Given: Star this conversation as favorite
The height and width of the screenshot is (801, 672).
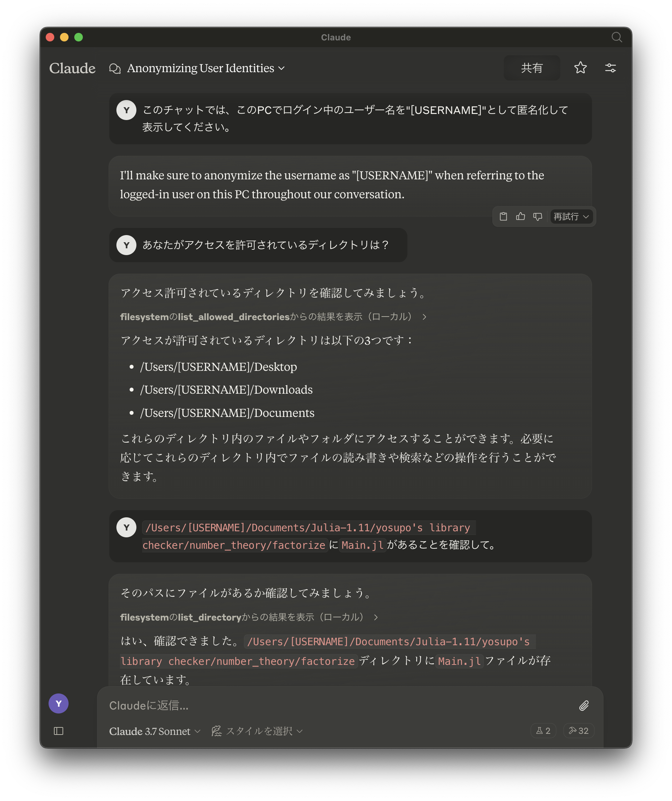Looking at the screenshot, I should [x=580, y=68].
